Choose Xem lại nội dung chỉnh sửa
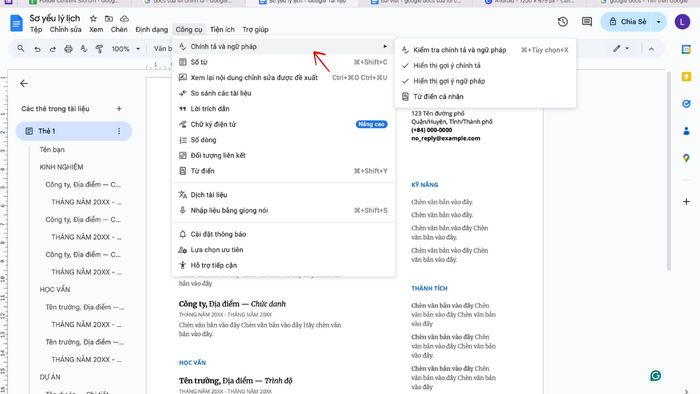700x394 pixels. (283, 78)
